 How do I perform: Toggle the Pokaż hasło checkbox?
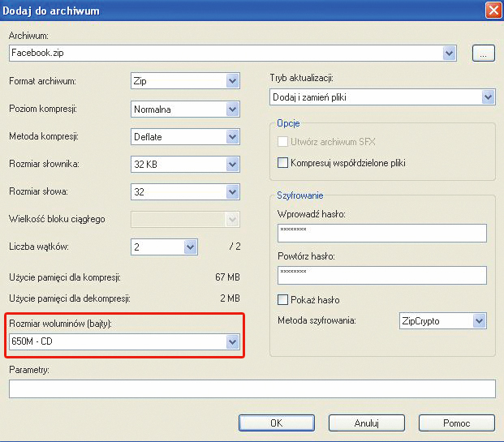[x=283, y=299]
